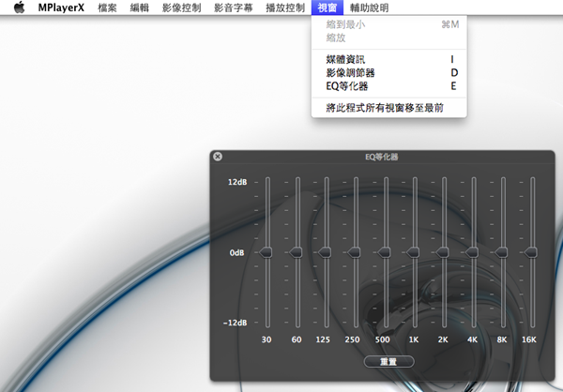The image size is (563, 392).
Task: Select the EQ等化器 menu entry
Action: click(389, 86)
